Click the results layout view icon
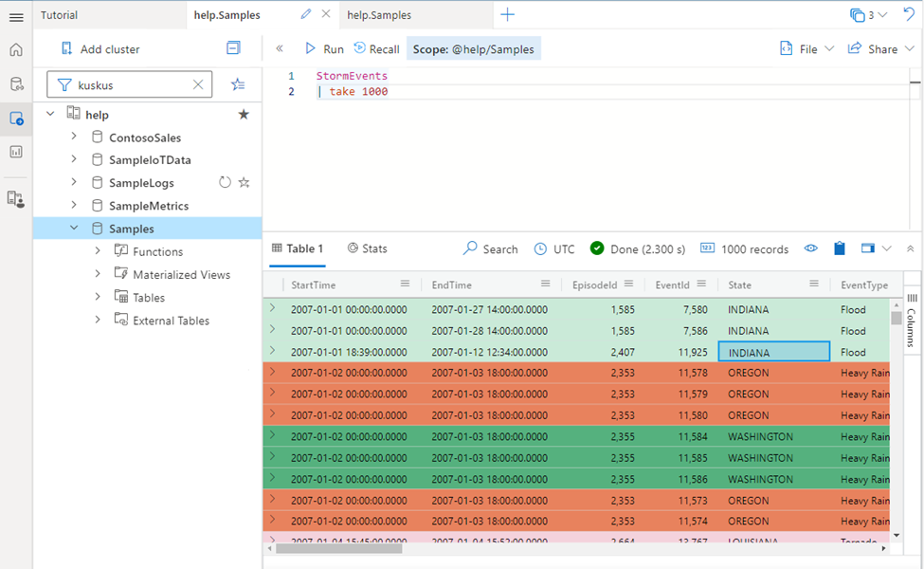The height and width of the screenshot is (569, 924). pos(867,248)
